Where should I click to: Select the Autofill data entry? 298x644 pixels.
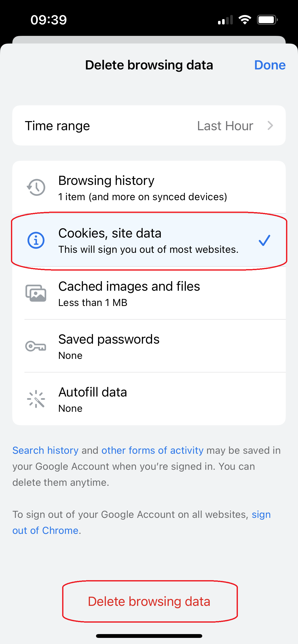149,399
